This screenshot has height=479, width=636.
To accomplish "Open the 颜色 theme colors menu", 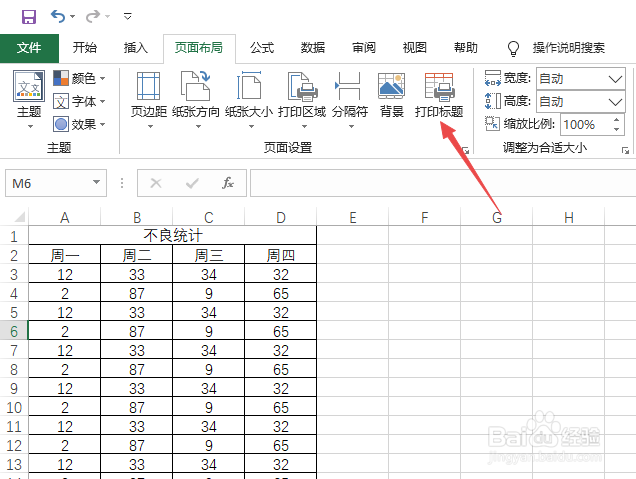I will coord(79,78).
